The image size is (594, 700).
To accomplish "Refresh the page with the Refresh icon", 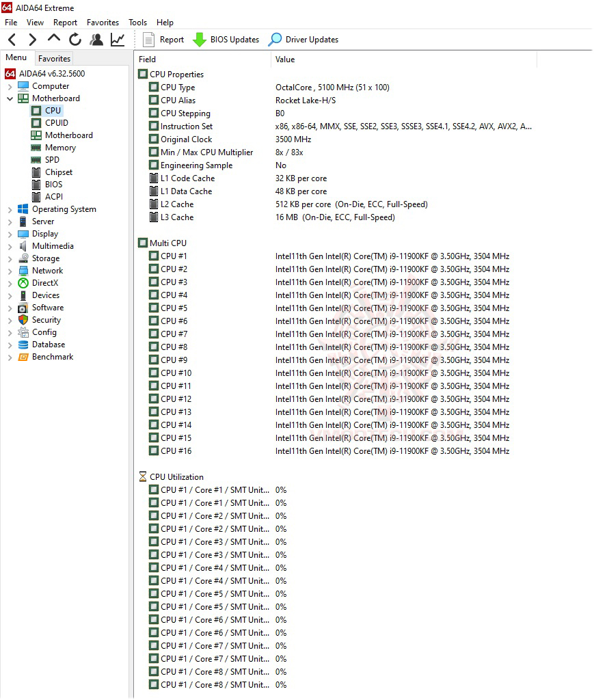I will coord(75,40).
